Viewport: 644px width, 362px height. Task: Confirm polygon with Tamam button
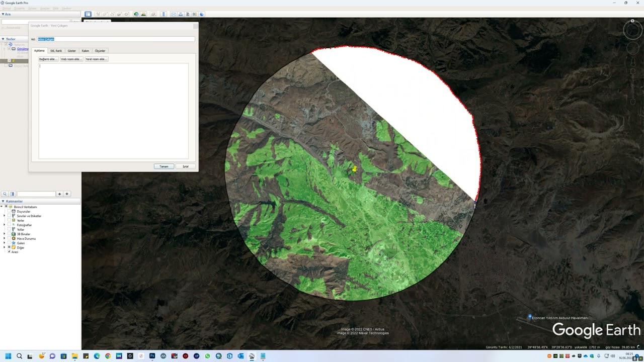pos(164,166)
